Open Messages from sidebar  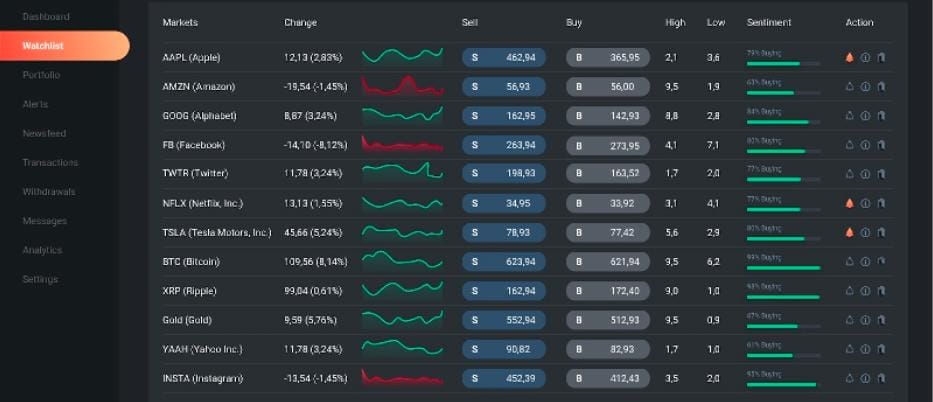[x=45, y=221]
